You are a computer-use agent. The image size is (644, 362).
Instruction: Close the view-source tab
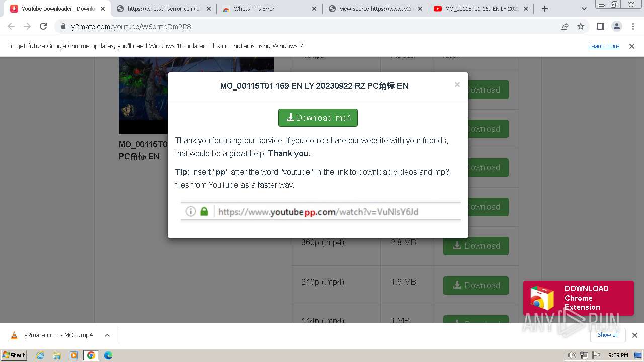tap(420, 9)
